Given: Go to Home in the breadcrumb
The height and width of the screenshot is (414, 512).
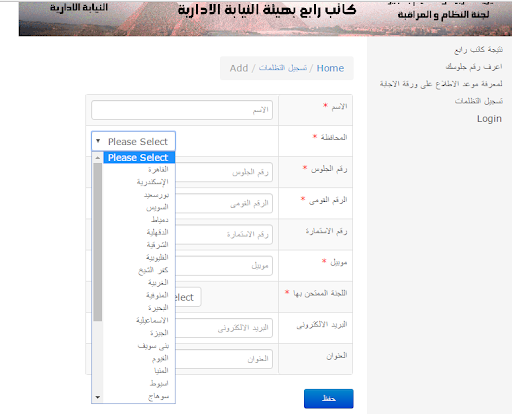Looking at the screenshot, I should [x=330, y=68].
